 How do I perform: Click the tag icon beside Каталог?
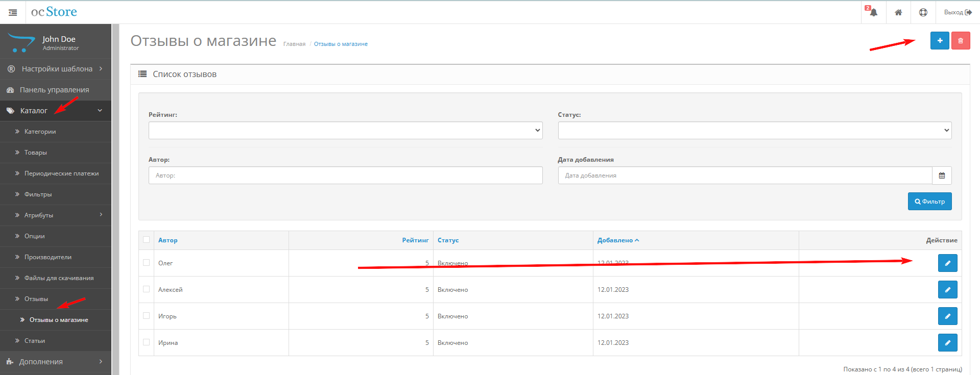[x=10, y=111]
